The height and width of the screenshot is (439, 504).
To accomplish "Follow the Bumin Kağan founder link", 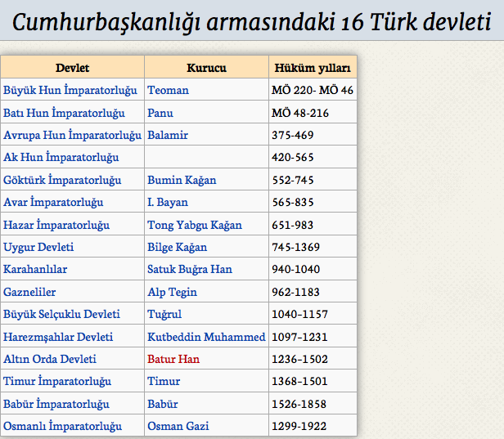I will point(182,180).
